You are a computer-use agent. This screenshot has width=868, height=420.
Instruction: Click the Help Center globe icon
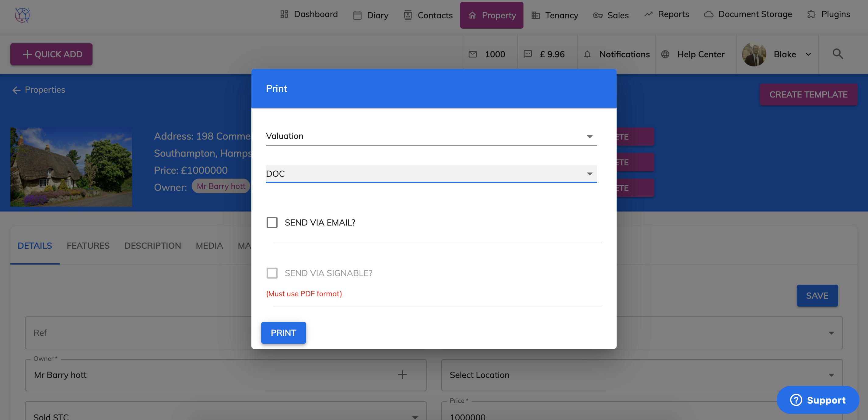click(665, 54)
